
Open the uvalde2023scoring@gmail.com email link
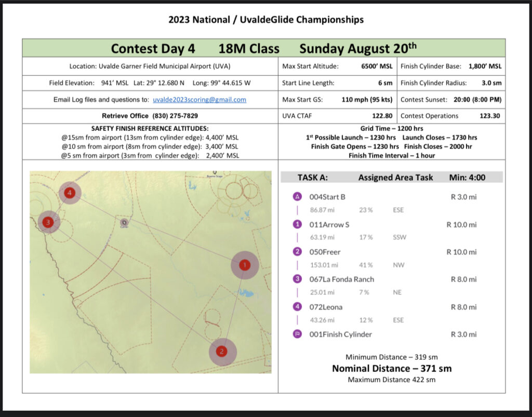click(x=199, y=100)
